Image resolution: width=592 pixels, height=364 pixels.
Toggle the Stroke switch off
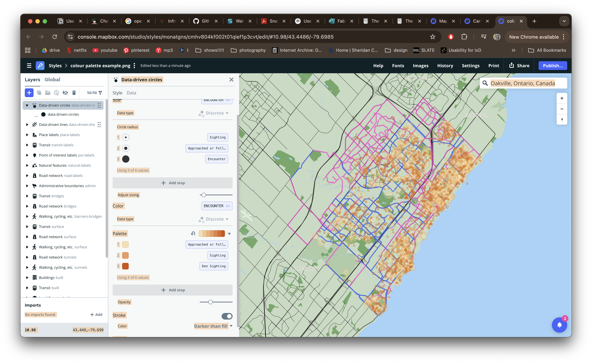coord(227,316)
